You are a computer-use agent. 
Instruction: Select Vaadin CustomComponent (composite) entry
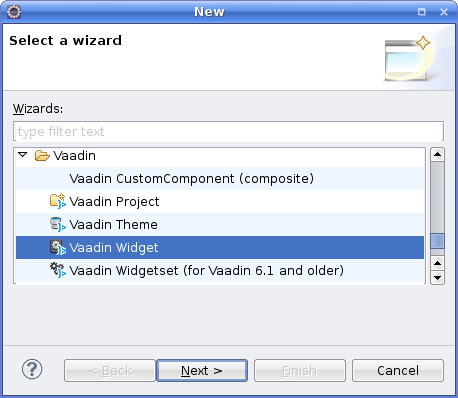191,179
